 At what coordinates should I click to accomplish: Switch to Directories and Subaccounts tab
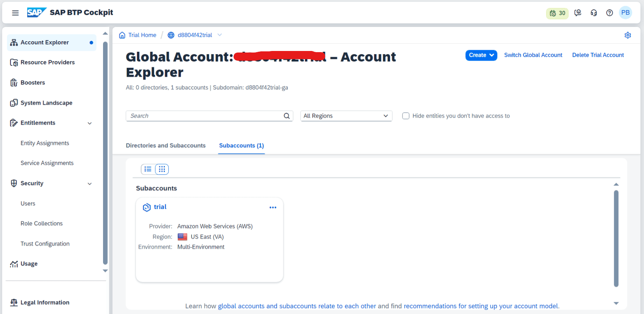tap(166, 146)
